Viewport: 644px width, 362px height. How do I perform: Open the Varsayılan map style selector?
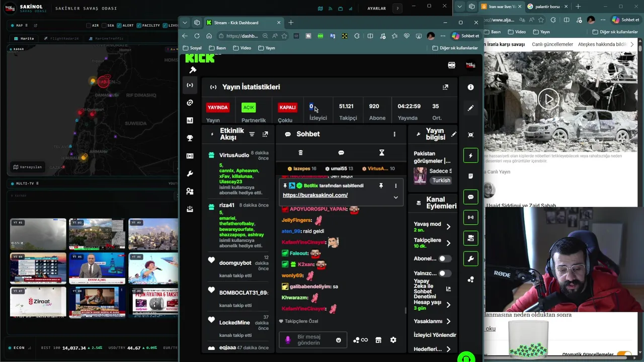tap(28, 167)
